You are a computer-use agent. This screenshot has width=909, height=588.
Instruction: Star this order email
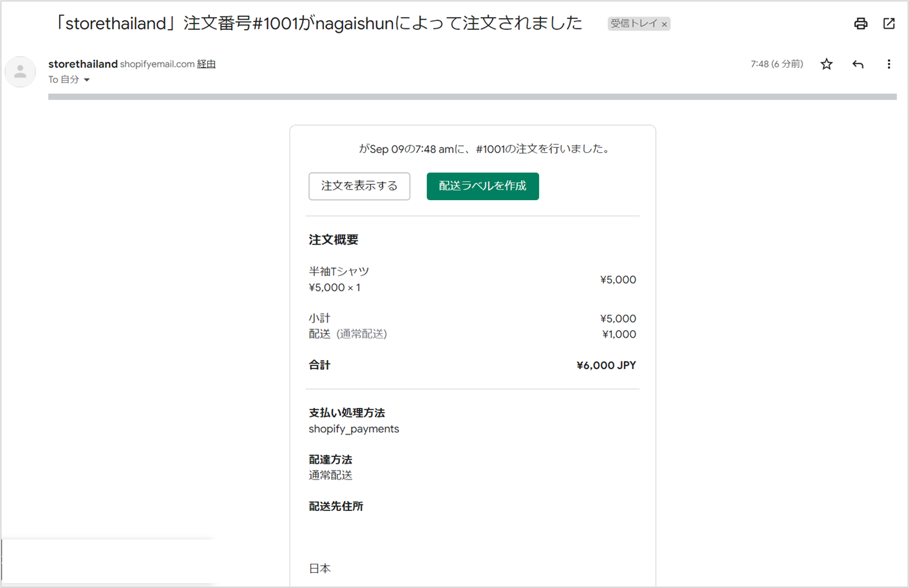(826, 64)
